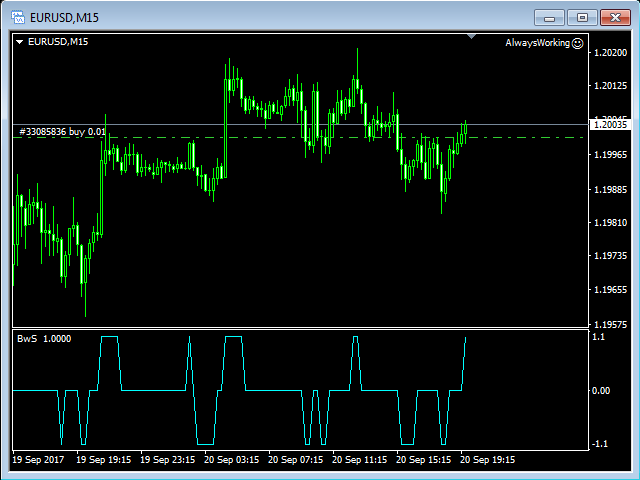Viewport: 640px width, 480px height.
Task: Click the 1.19575 price axis label
Action: point(610,324)
